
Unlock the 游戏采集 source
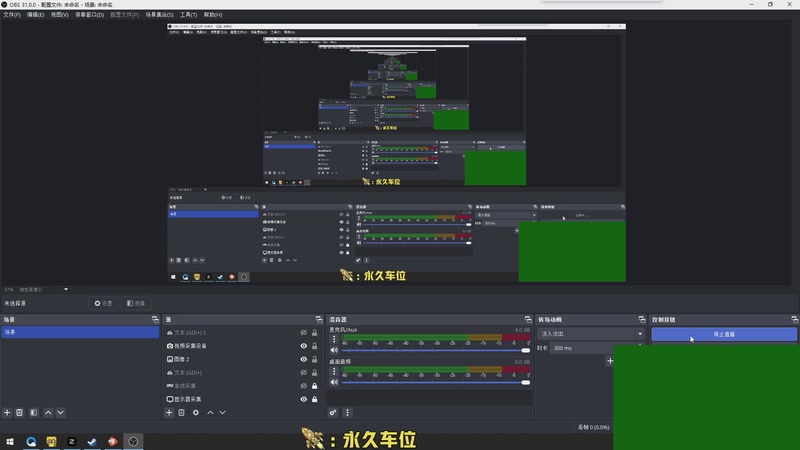314,386
